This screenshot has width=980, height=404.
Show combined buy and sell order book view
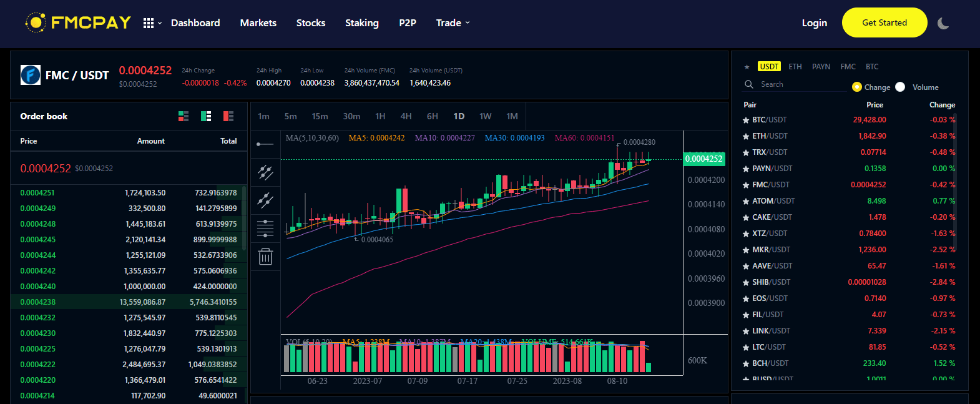click(x=184, y=116)
